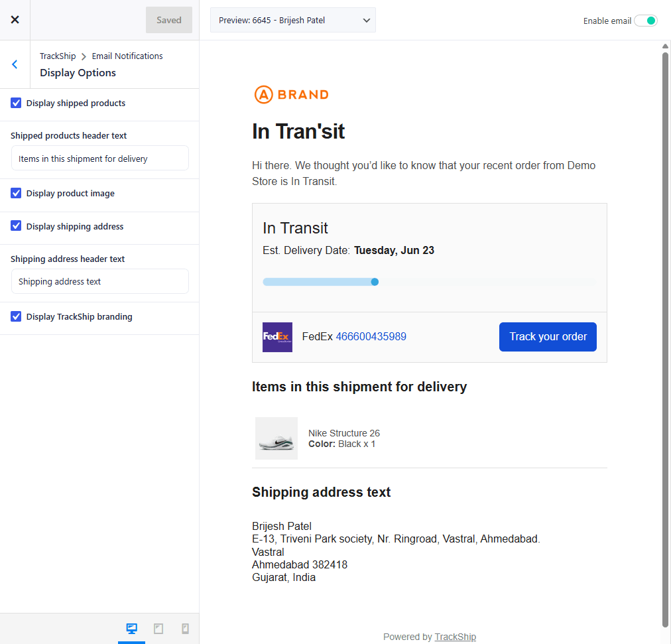This screenshot has width=671, height=644.
Task: Go back using the left chevron
Action: pyautogui.click(x=15, y=64)
